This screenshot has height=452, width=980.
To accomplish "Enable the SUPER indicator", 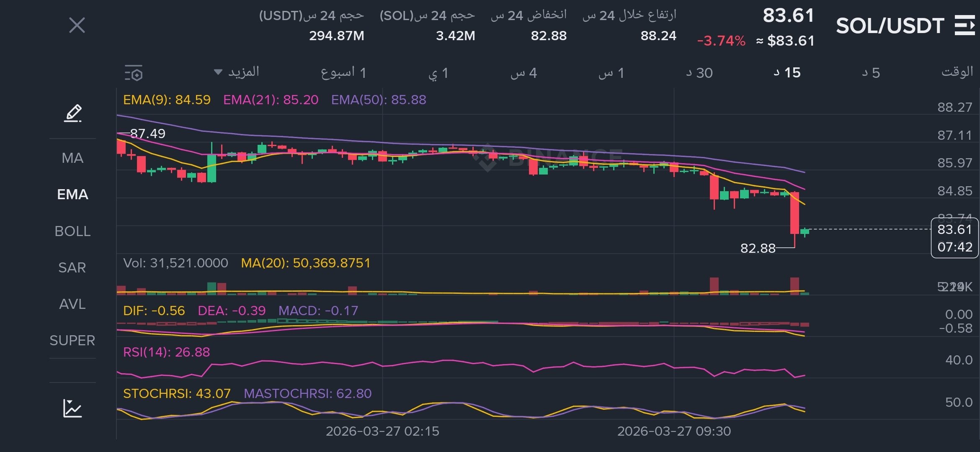I will 72,340.
